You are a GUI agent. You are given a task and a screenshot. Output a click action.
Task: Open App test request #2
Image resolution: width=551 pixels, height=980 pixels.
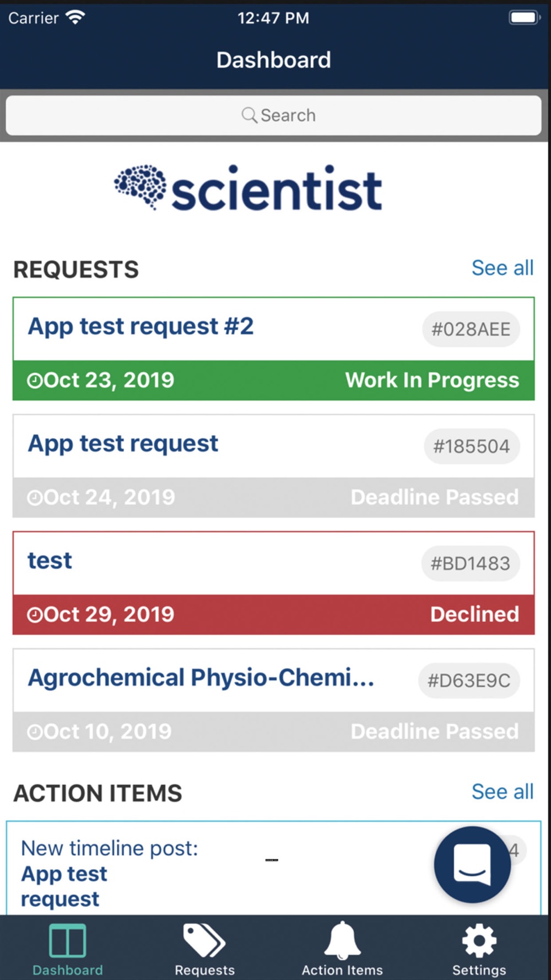pos(274,349)
